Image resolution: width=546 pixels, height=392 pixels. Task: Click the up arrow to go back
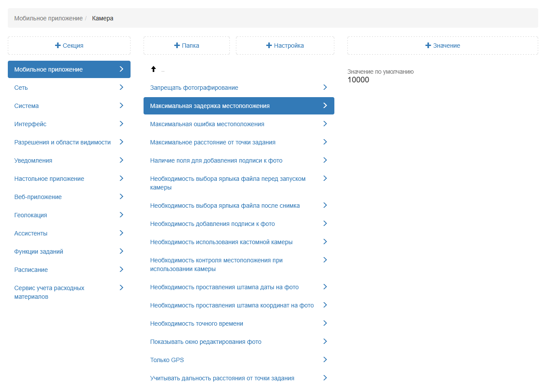pos(153,69)
